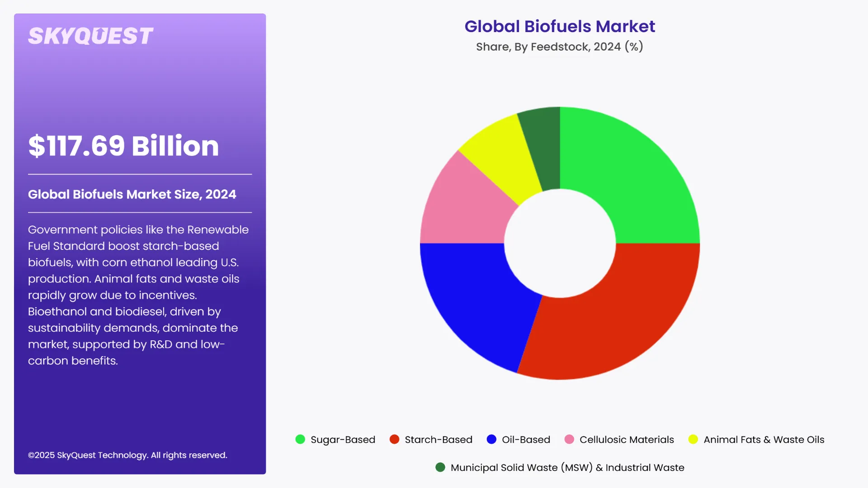Click Global Biofuels Market Size, 2024 heading
Image resolution: width=868 pixels, height=488 pixels.
point(132,194)
